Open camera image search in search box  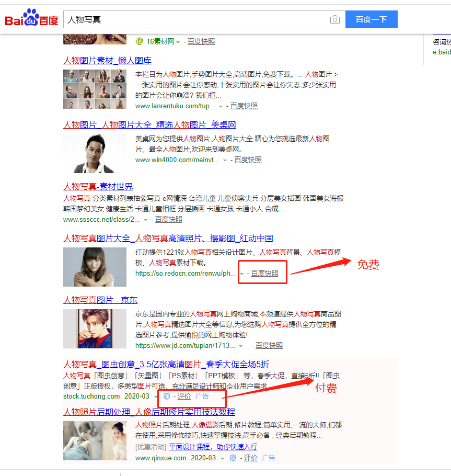click(x=335, y=19)
